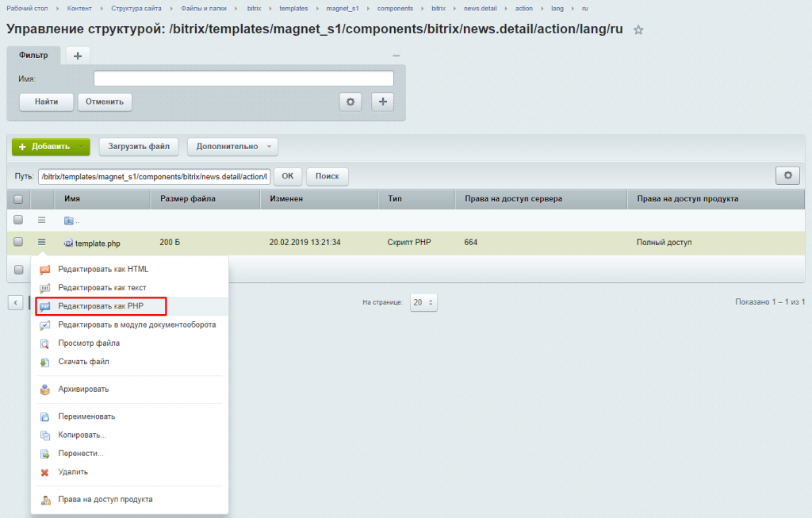
Task: Open table settings gear icon
Action: (787, 175)
